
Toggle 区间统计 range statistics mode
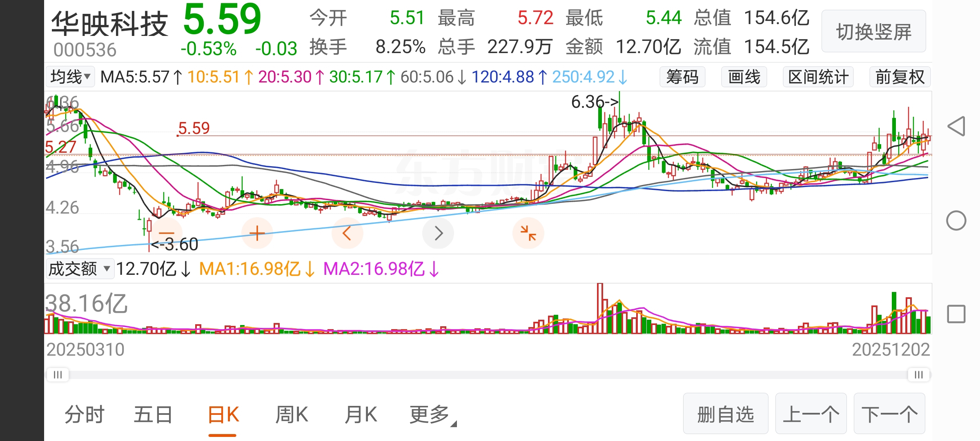click(818, 77)
